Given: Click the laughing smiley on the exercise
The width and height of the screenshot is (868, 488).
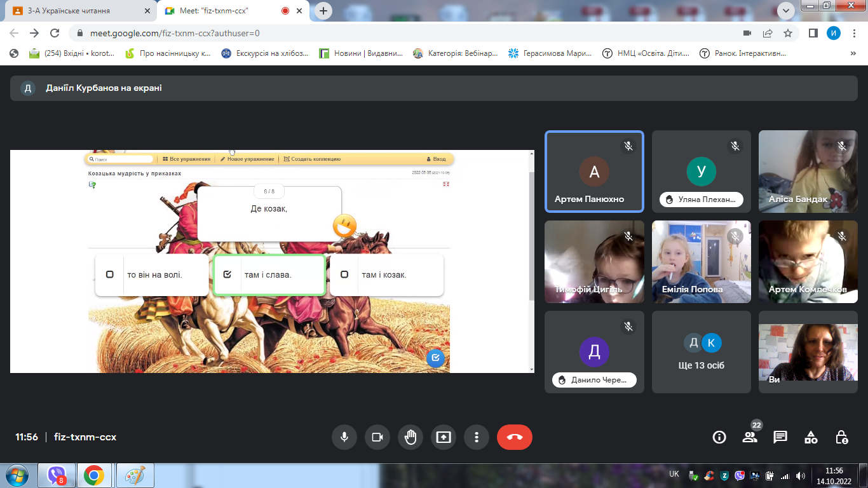Looking at the screenshot, I should pyautogui.click(x=344, y=226).
